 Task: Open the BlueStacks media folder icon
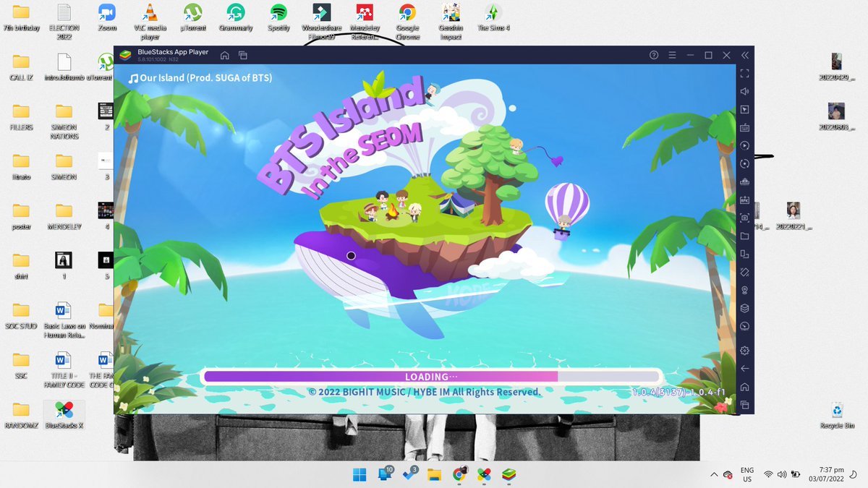[744, 236]
